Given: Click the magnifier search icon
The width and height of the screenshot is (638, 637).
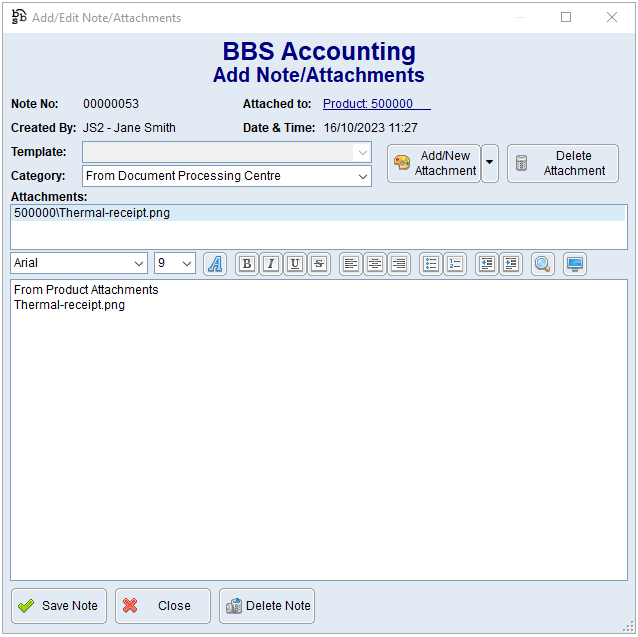Looking at the screenshot, I should 543,264.
